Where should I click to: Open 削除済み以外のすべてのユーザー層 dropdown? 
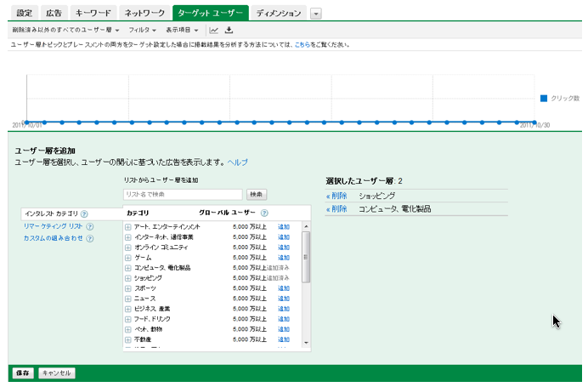[65, 30]
